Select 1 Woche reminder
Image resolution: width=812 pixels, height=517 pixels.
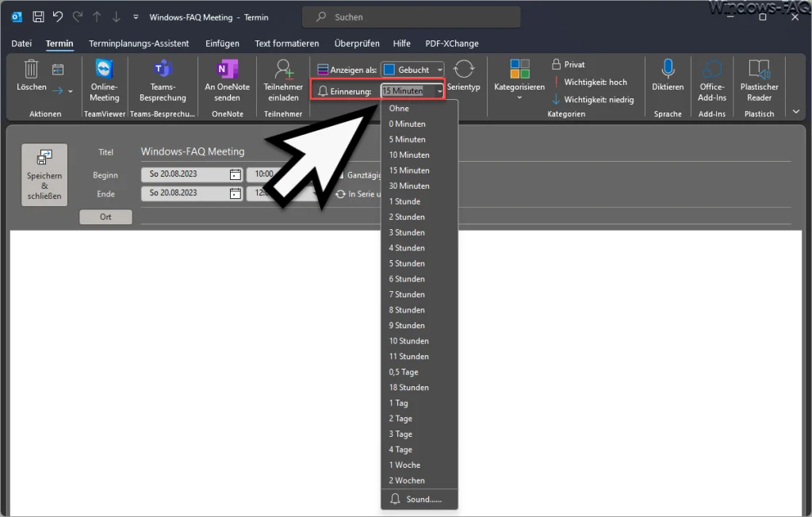[x=419, y=465]
